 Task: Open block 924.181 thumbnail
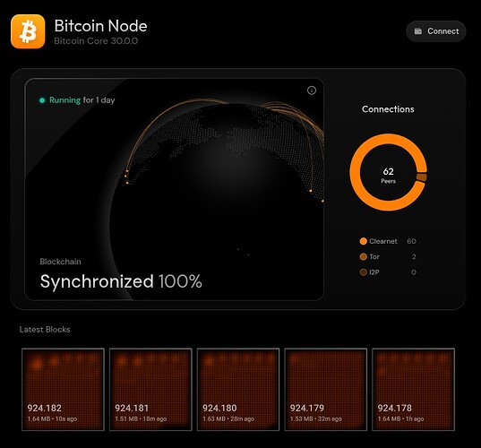pyautogui.click(x=150, y=390)
